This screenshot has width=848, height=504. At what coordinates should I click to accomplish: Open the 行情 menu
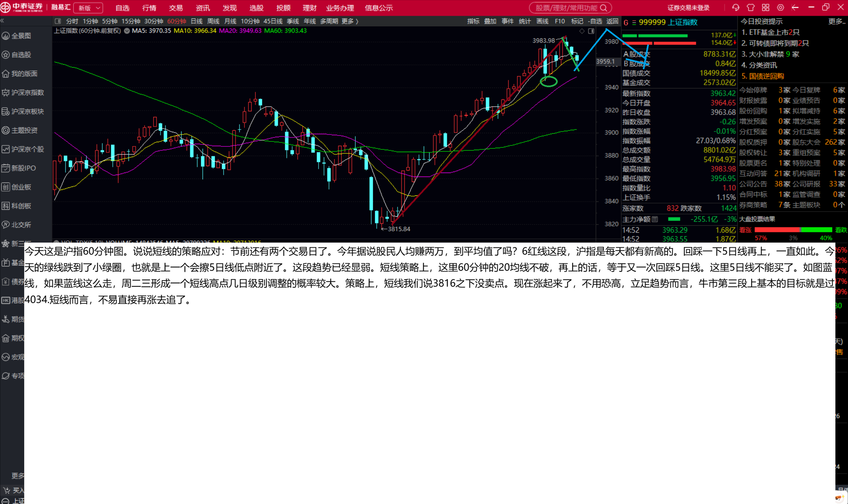(x=149, y=8)
